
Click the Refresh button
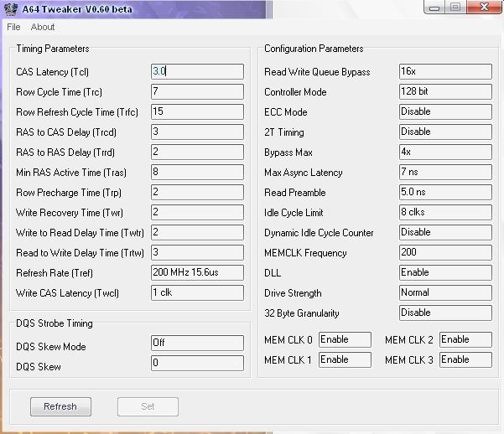pos(60,406)
